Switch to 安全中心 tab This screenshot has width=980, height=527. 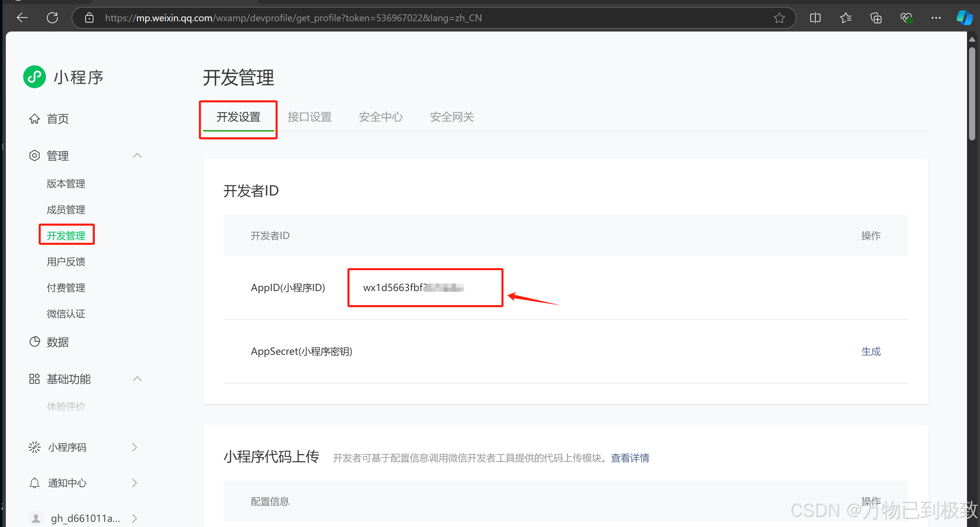coord(380,117)
